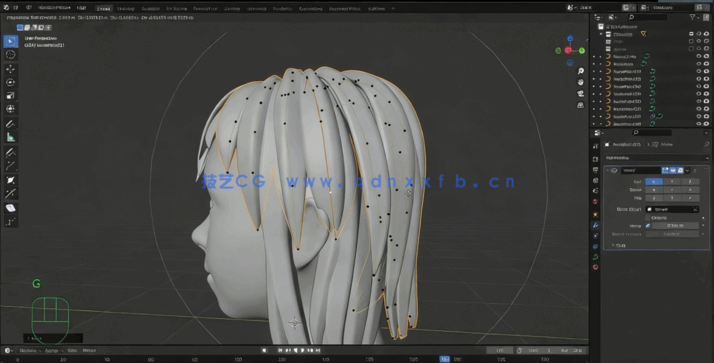Screen dimensions: 714x363
Task: Play the animation forward
Action: tap(301, 350)
